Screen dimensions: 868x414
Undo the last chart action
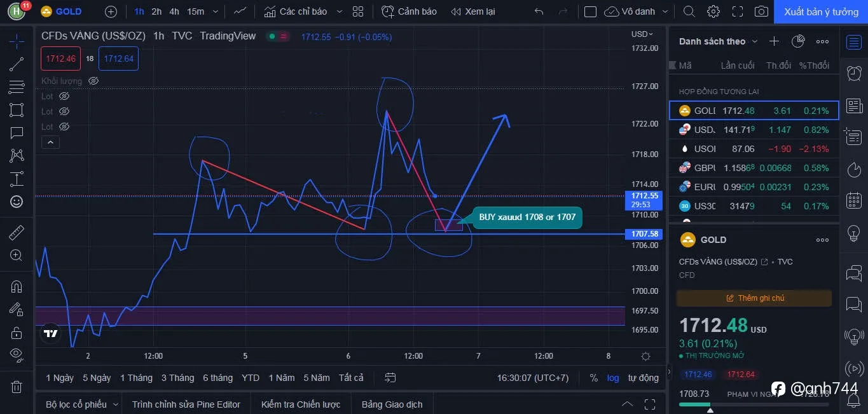539,11
